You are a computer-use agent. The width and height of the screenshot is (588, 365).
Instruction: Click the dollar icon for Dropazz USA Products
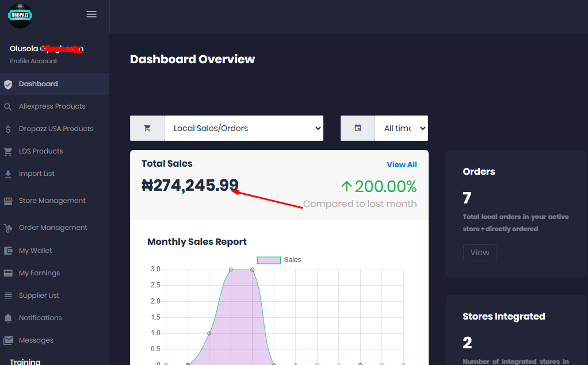8,129
